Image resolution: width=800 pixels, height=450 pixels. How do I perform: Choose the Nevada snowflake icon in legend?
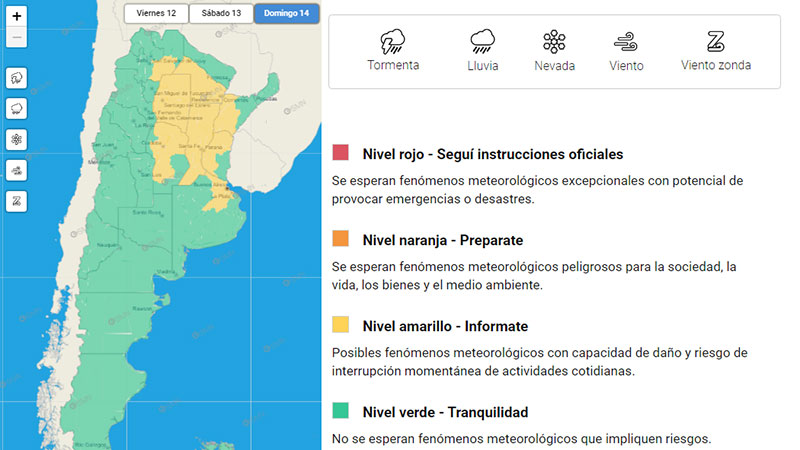point(553,42)
